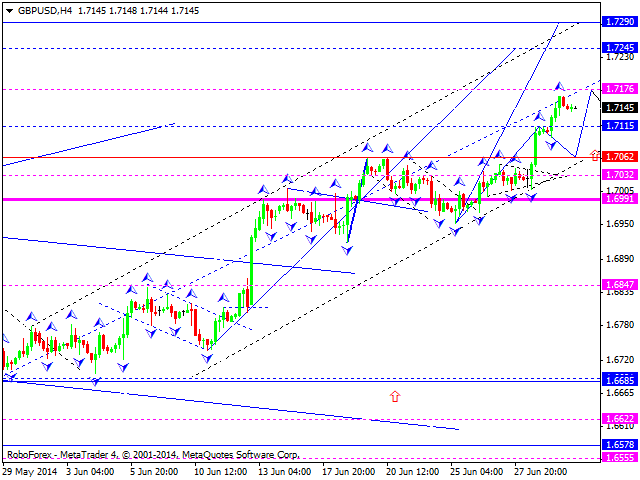Click the orange up arrow above 1.6622
Screen dimensions: 640x480
[x=395, y=396]
